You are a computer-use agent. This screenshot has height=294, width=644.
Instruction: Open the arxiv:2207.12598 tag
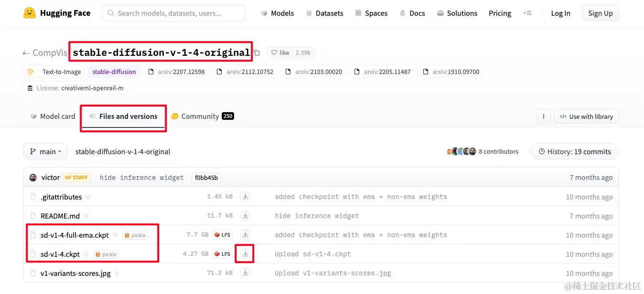(x=177, y=72)
